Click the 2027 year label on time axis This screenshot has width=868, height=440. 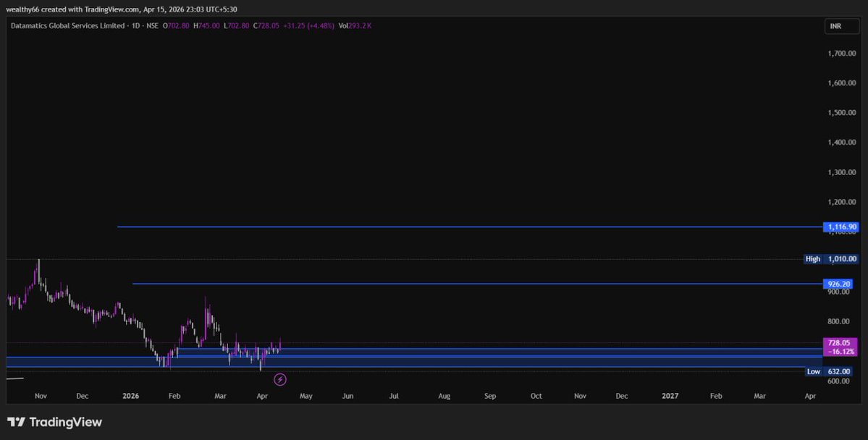click(670, 397)
